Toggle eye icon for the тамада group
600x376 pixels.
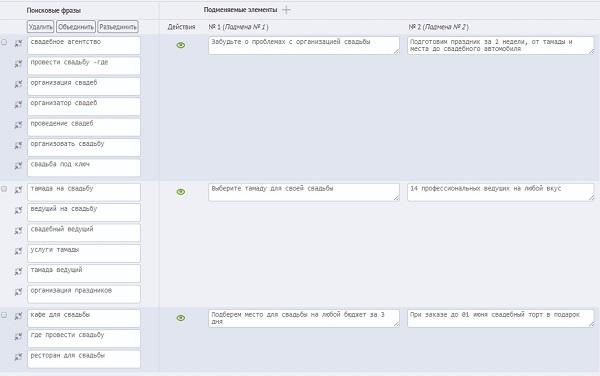[x=181, y=192]
